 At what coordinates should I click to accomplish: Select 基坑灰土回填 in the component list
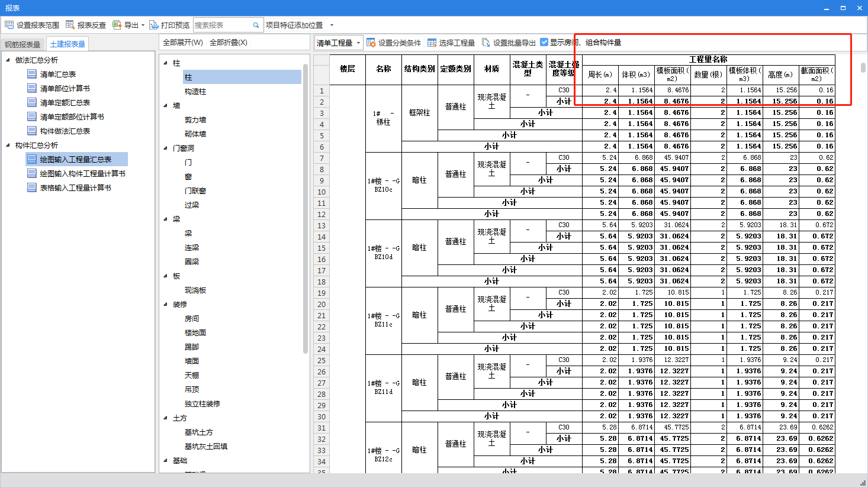(x=206, y=446)
